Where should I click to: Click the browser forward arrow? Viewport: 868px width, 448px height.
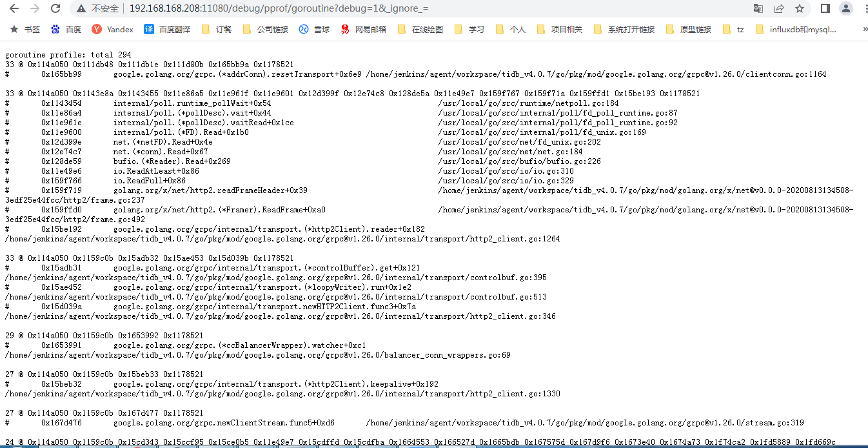[x=35, y=8]
